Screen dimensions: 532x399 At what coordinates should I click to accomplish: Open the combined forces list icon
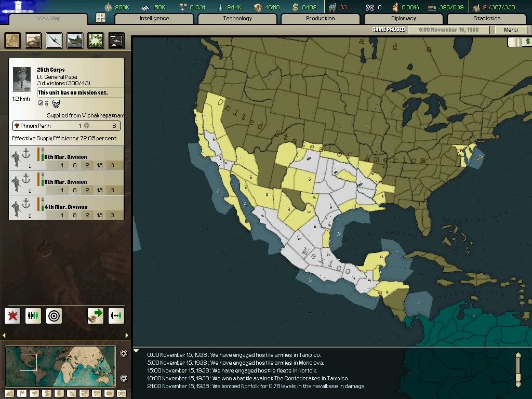click(116, 41)
